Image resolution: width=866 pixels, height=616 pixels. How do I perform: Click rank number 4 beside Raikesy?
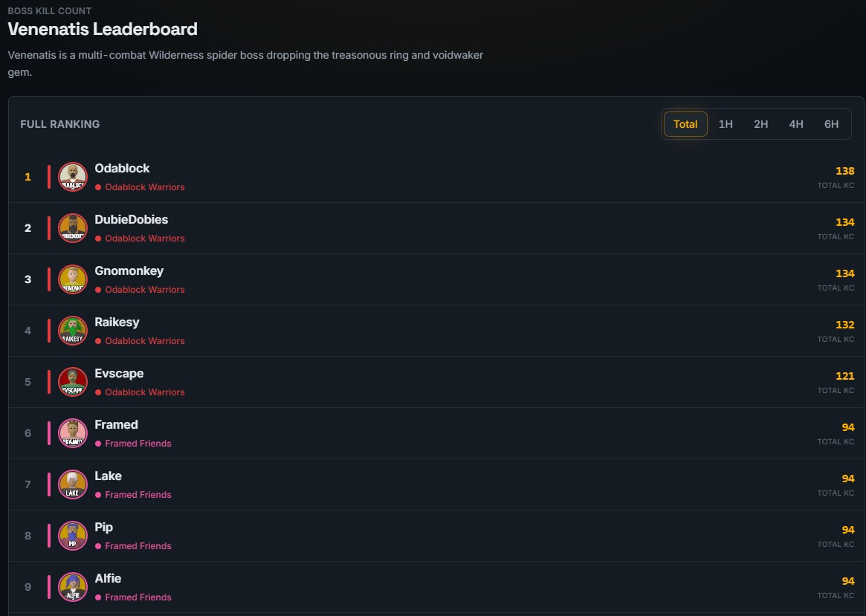(28, 331)
